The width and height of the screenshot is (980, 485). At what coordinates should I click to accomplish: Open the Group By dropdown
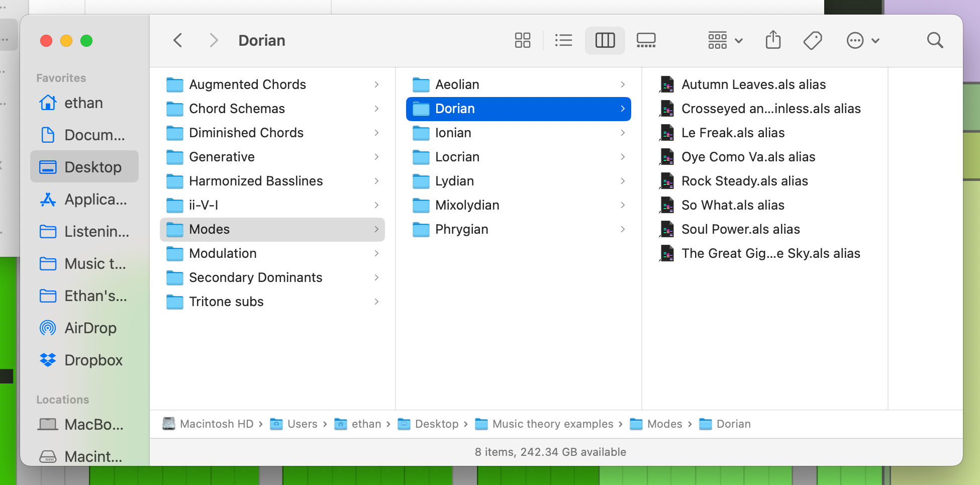click(725, 40)
